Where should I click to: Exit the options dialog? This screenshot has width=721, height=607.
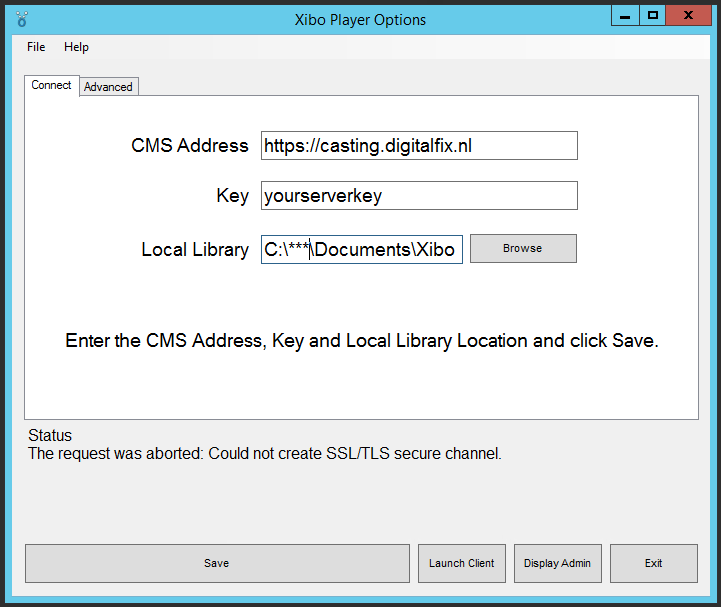tap(653, 563)
